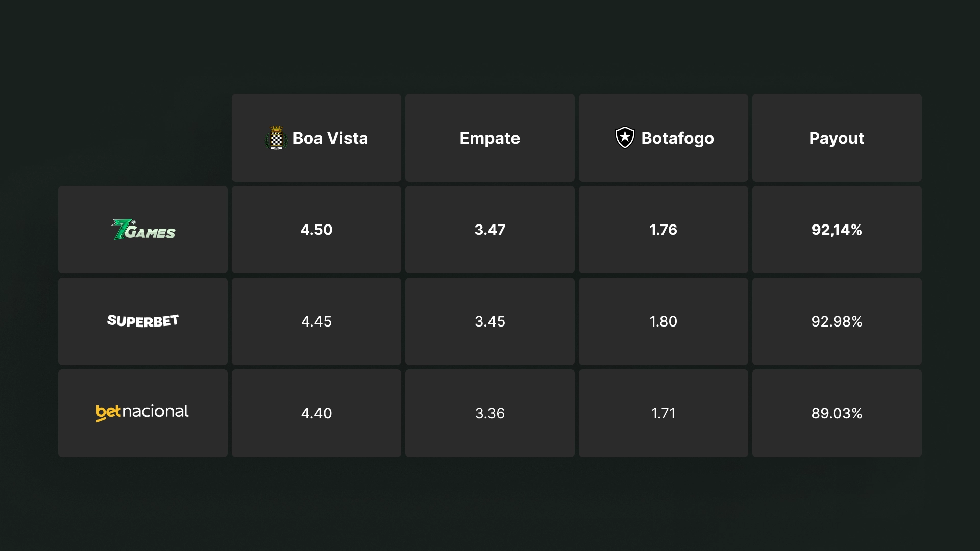980x551 pixels.
Task: Click the Botafogo header text
Action: click(677, 138)
